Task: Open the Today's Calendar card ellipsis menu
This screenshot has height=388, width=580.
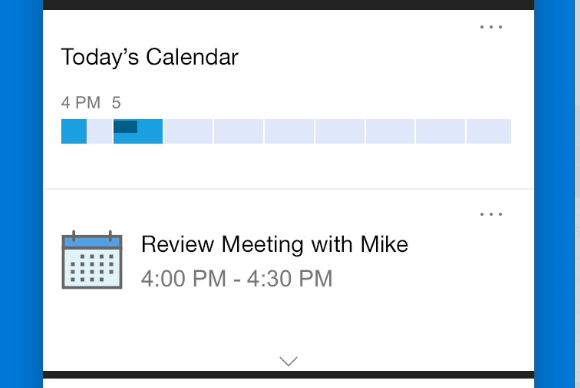Action: click(491, 27)
